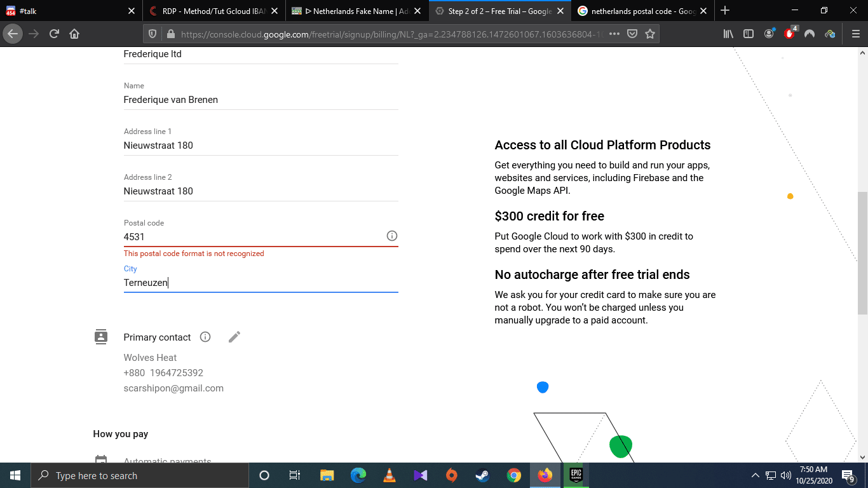Click the scarshipon@gmail.com email text
The width and height of the screenshot is (868, 488).
[173, 388]
